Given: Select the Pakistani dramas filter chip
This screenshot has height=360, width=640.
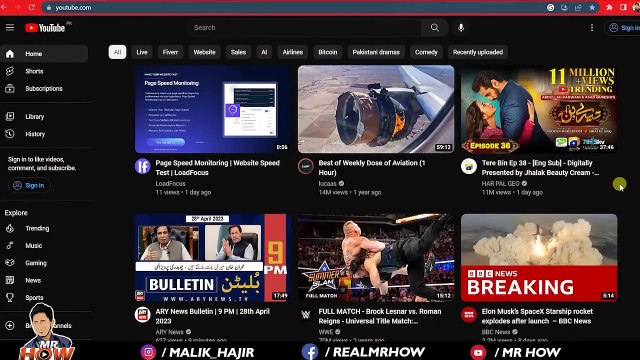Looking at the screenshot, I should pos(376,52).
